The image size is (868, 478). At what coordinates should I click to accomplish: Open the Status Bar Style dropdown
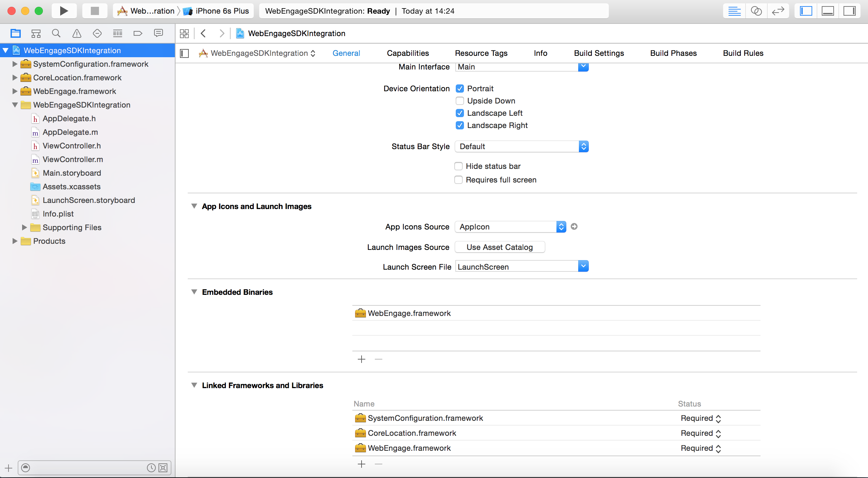point(522,146)
